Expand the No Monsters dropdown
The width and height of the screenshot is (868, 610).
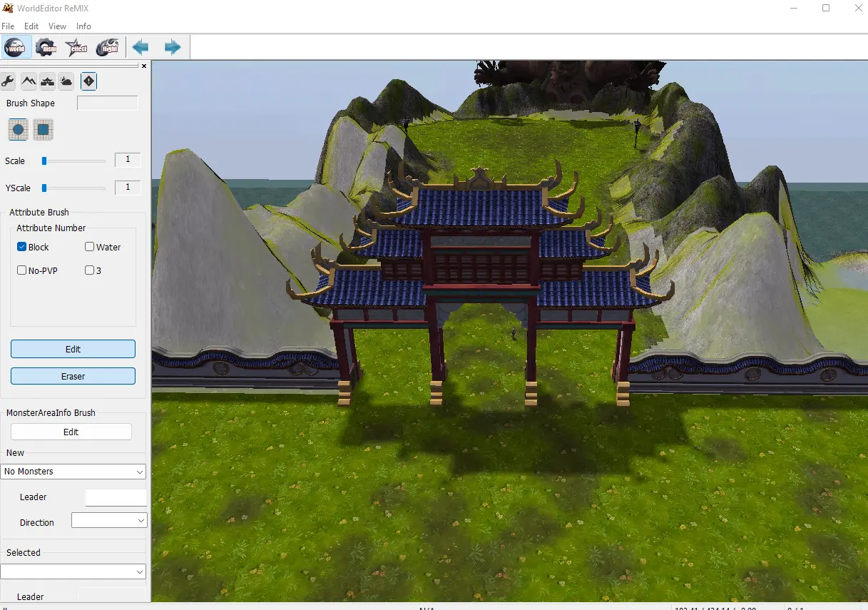73,472
